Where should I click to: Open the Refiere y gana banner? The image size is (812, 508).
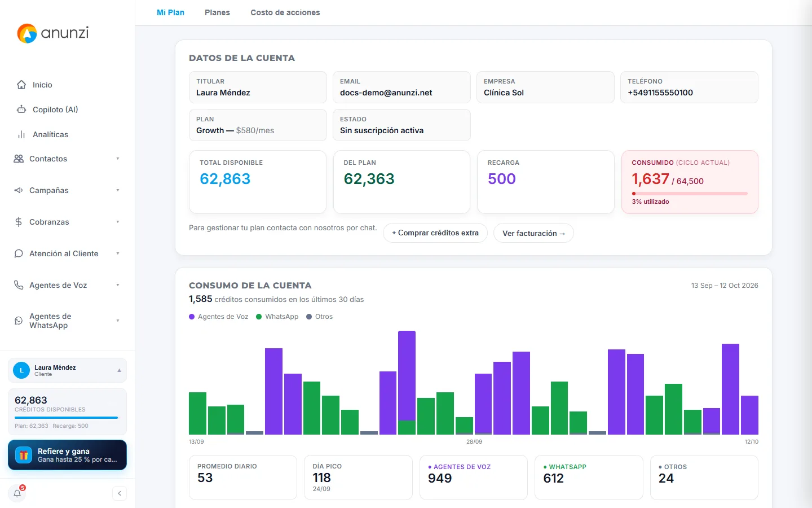pyautogui.click(x=67, y=455)
